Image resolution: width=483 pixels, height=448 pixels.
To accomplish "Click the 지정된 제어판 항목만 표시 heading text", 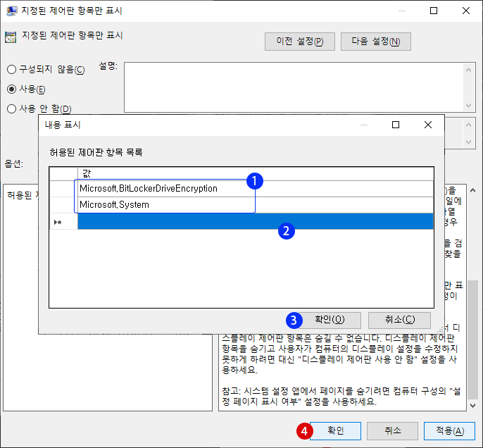I will coord(73,35).
